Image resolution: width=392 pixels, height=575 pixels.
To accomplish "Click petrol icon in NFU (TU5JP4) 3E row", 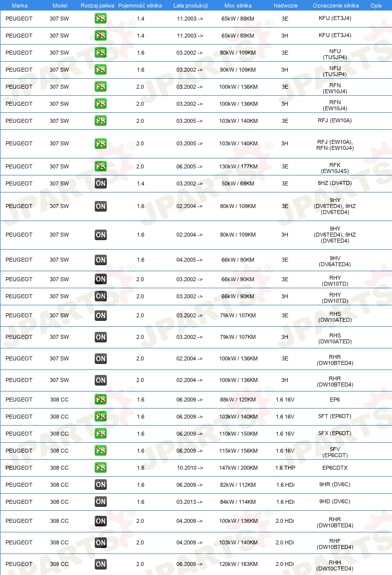I will (100, 53).
